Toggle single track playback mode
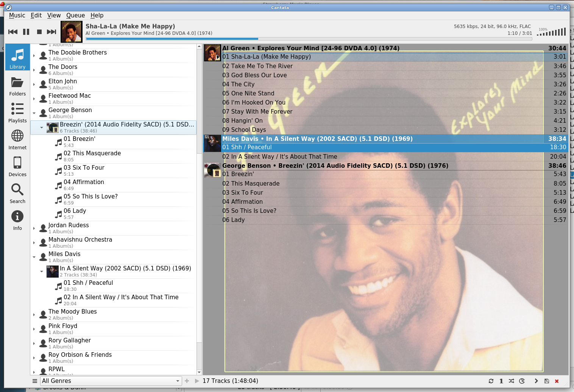This screenshot has height=392, width=574. click(501, 381)
